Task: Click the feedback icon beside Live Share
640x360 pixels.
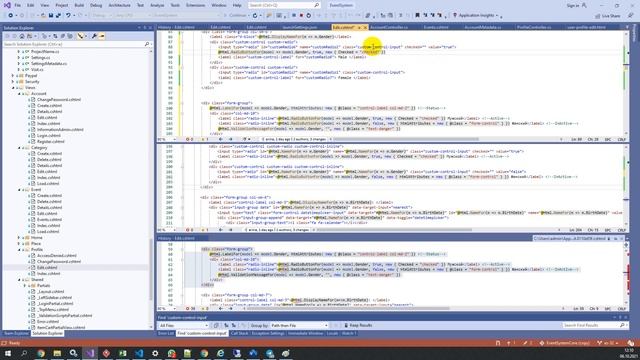Action: [x=631, y=16]
